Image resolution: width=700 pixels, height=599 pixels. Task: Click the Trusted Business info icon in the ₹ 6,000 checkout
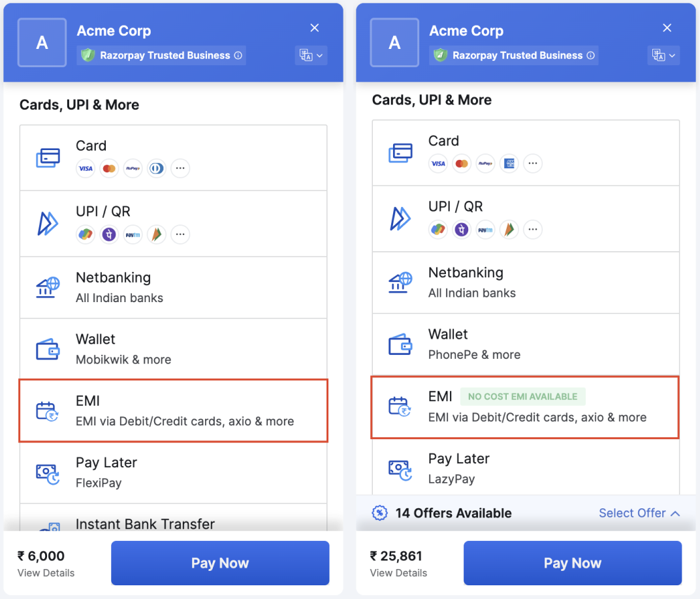(x=238, y=55)
